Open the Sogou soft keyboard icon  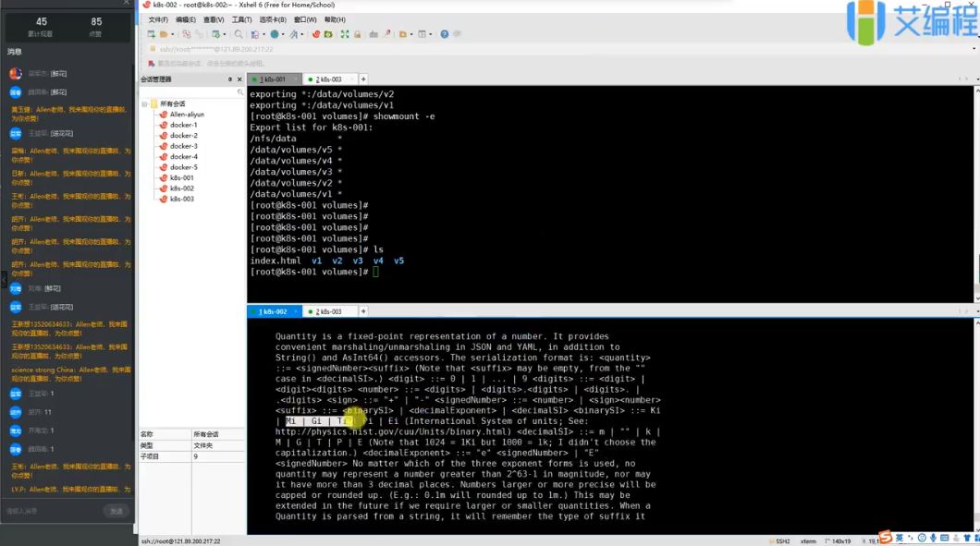[944, 538]
